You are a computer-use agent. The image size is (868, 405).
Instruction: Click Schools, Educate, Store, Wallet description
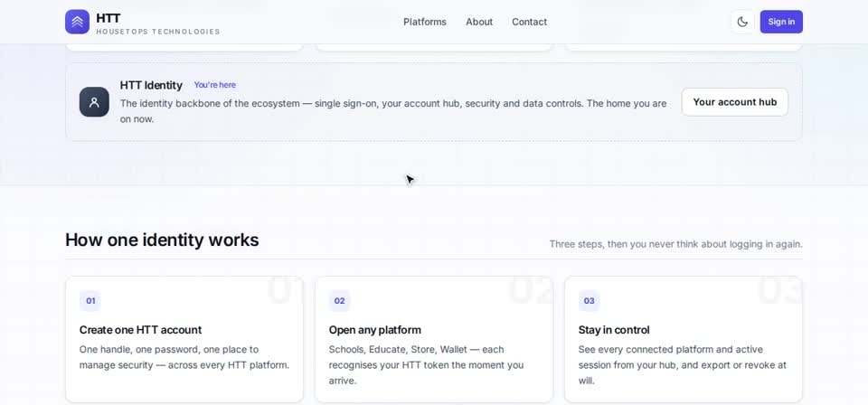pyautogui.click(x=426, y=365)
